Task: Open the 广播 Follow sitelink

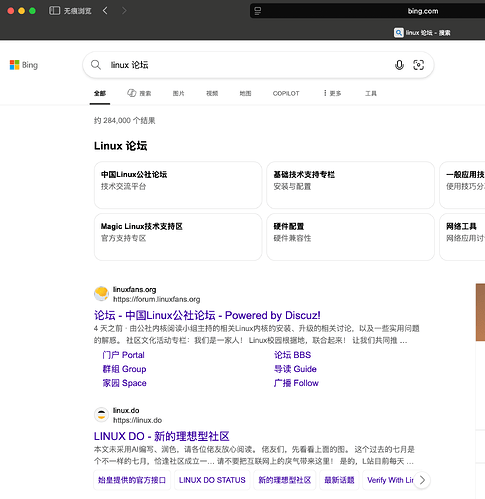Action: coord(296,383)
